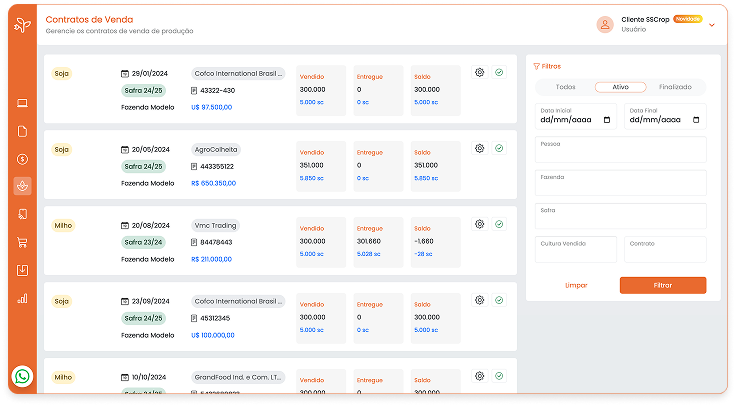Open settings gear for Cofco 29/01/2024 contract
736x406 pixels.
480,72
